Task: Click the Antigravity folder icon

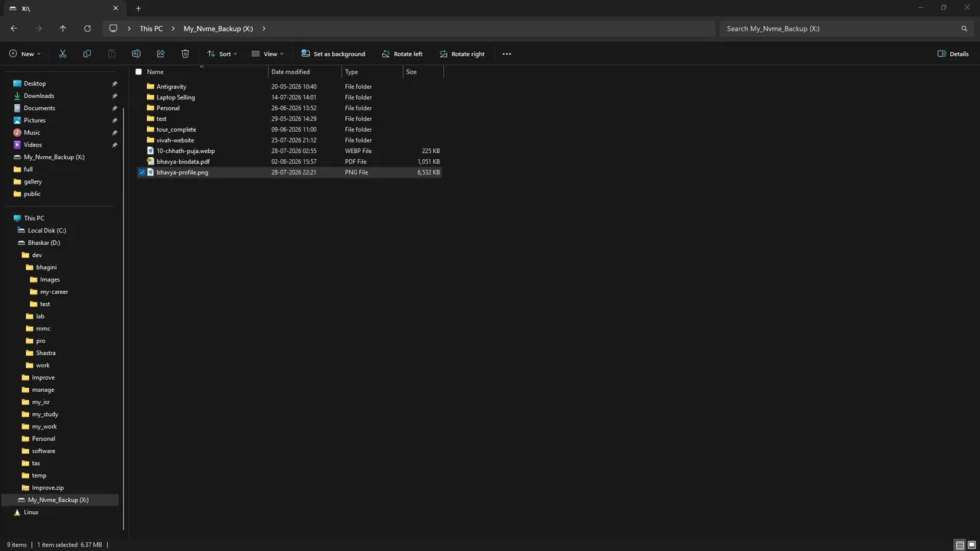Action: 151,86
